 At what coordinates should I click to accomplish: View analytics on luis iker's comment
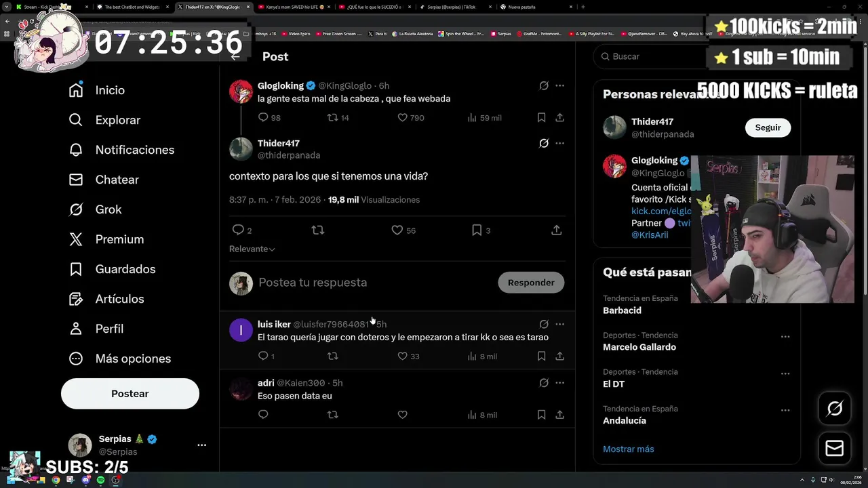(482, 356)
